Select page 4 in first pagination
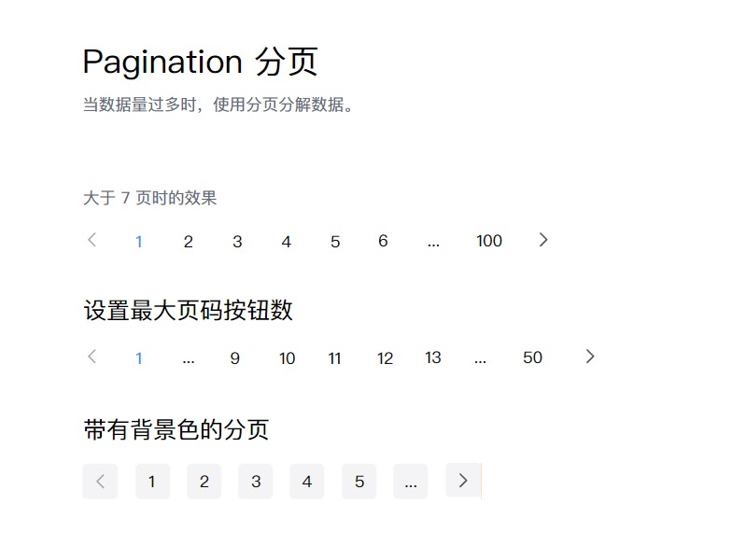The width and height of the screenshot is (745, 560). [x=286, y=242]
